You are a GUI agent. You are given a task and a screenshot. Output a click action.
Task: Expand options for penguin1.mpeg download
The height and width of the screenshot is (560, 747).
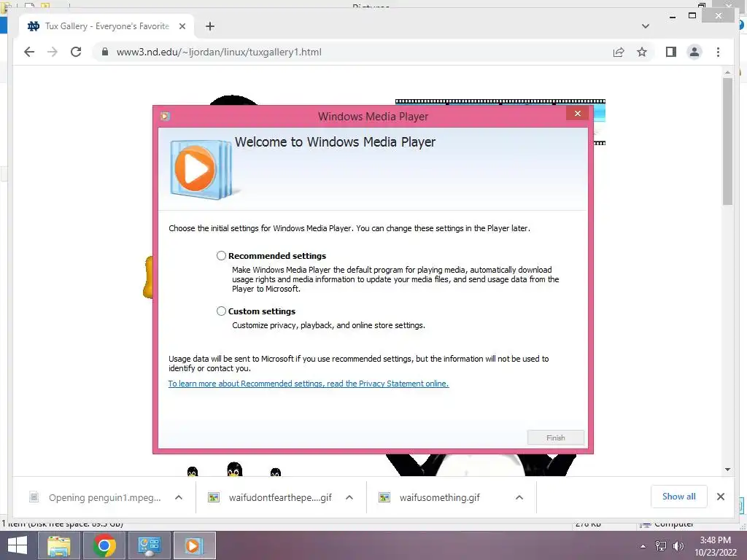179,497
